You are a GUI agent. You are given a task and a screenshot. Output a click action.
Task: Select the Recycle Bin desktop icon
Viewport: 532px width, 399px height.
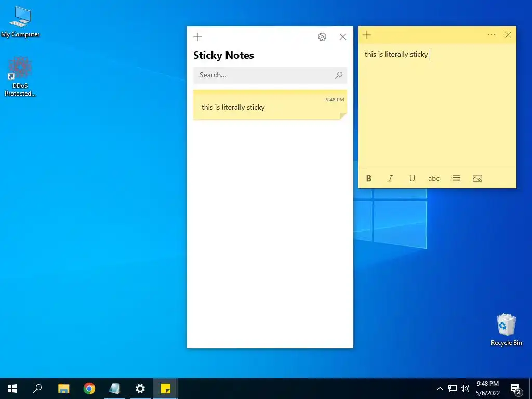[x=506, y=330]
